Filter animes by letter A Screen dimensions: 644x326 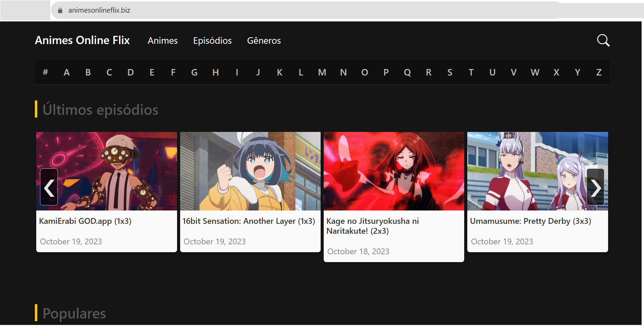pos(67,72)
